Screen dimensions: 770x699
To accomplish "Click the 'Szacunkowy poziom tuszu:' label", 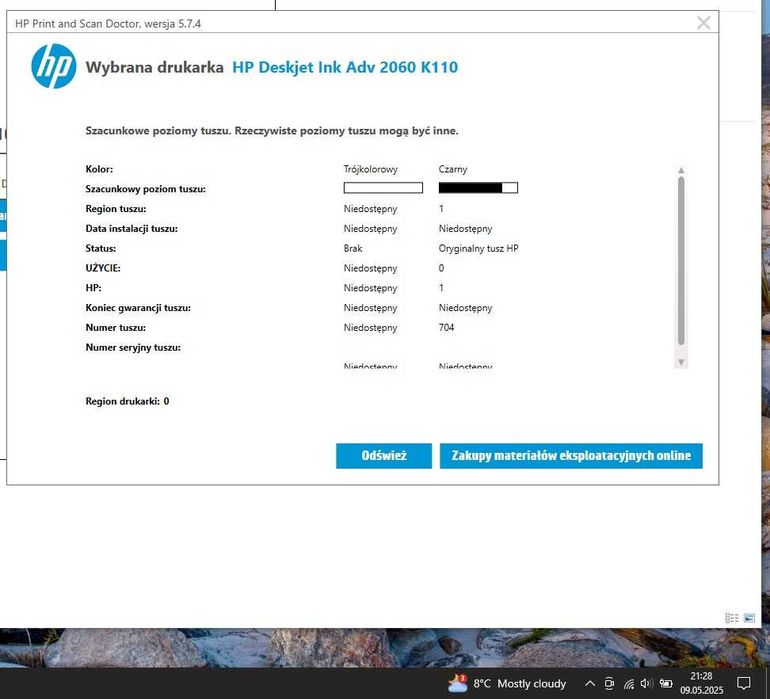I will click(145, 189).
